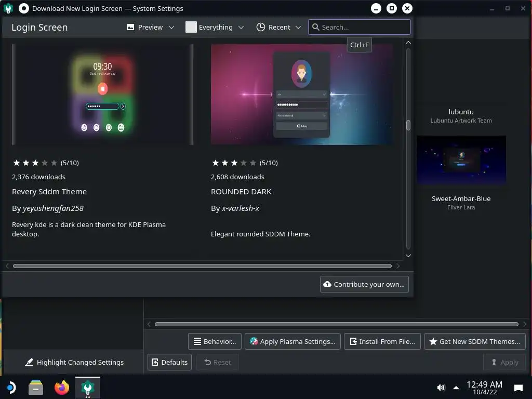Click the file icon on Install From File
This screenshot has width=532, height=399.
click(x=353, y=341)
